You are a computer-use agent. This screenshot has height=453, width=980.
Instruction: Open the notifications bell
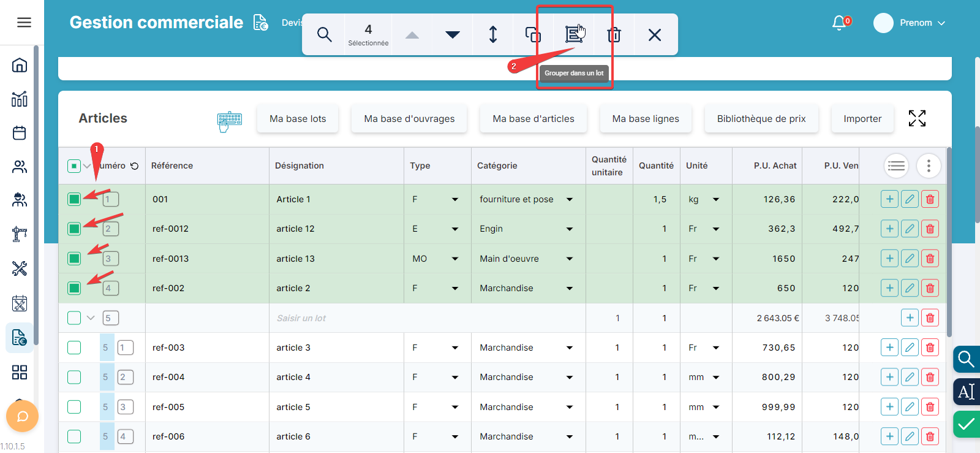point(839,23)
